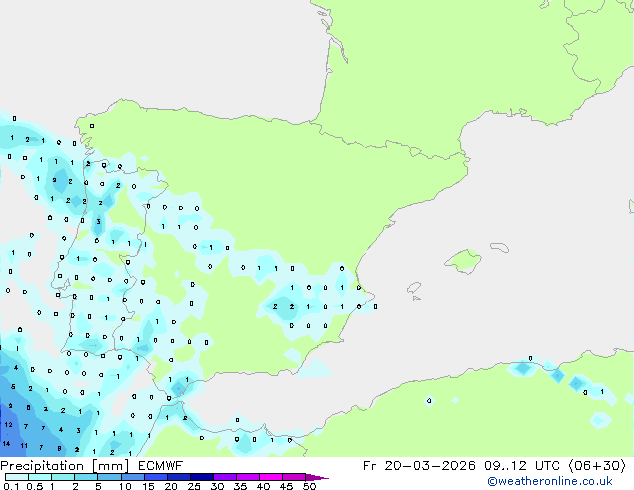Click the legend label "25"
634x490 pixels.
click(194, 486)
